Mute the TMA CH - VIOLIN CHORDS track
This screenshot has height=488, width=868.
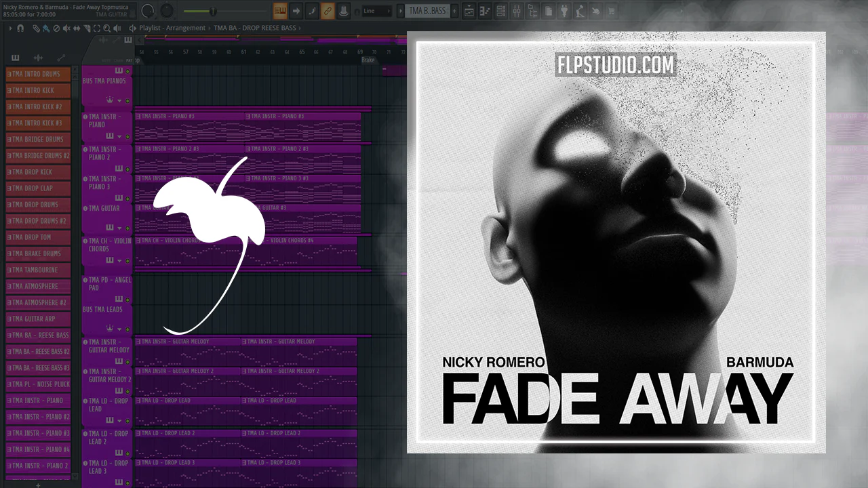click(127, 261)
